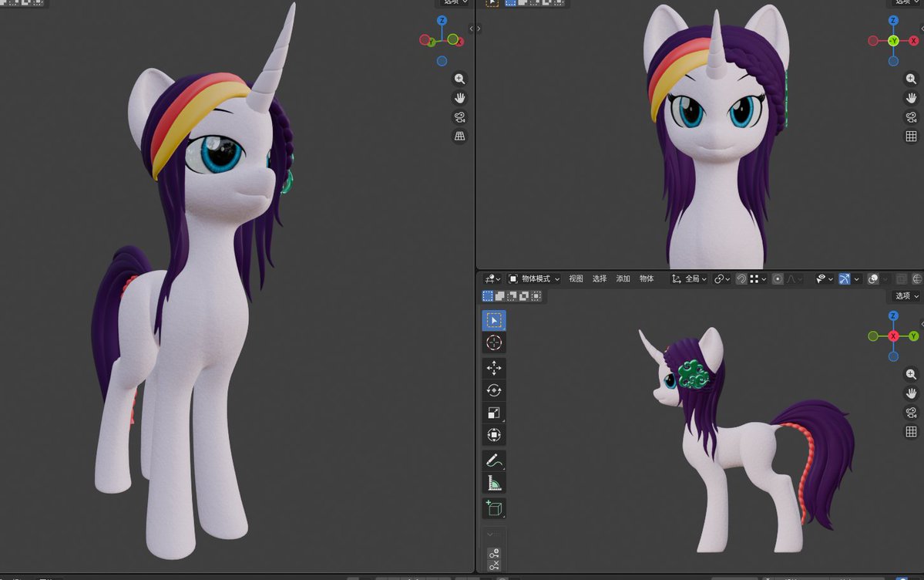
Task: Toggle show gizmo button in header
Action: tap(845, 279)
